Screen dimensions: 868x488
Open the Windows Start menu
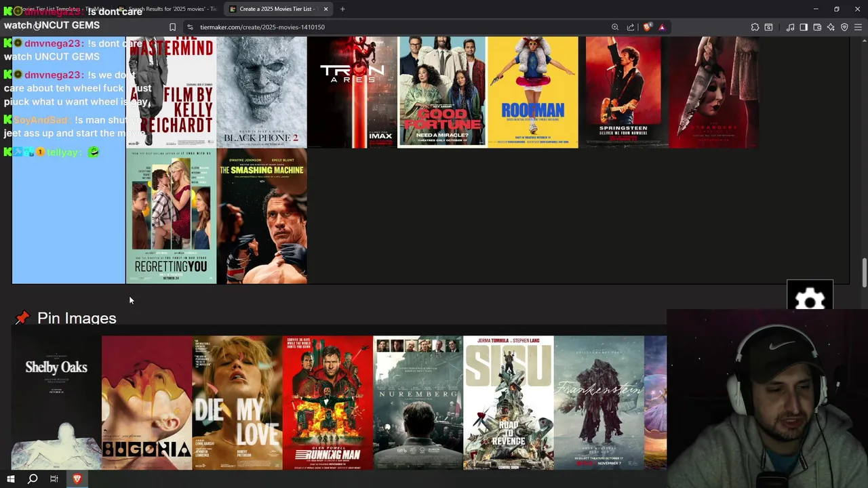(x=10, y=479)
